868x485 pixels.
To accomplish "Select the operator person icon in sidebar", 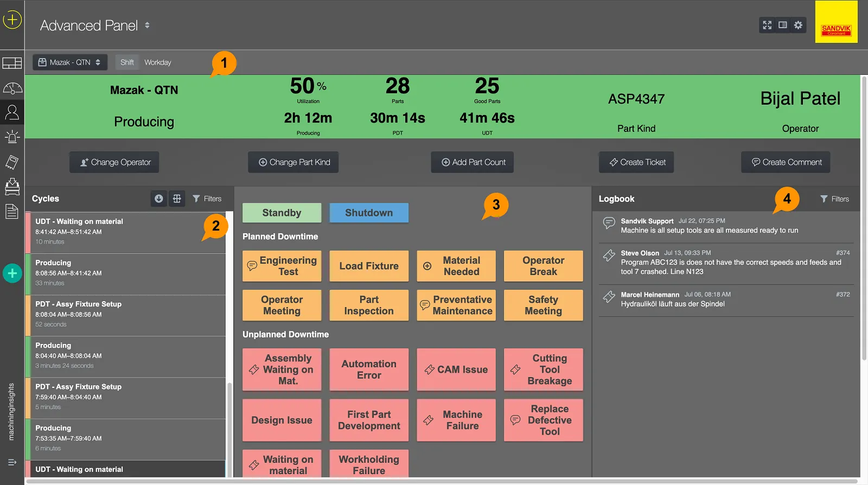I will [12, 112].
